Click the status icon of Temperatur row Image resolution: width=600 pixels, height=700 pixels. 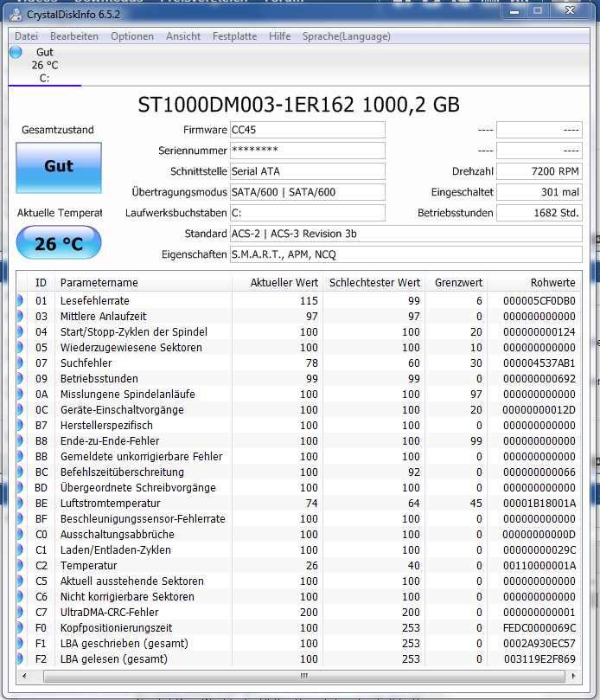(20, 566)
